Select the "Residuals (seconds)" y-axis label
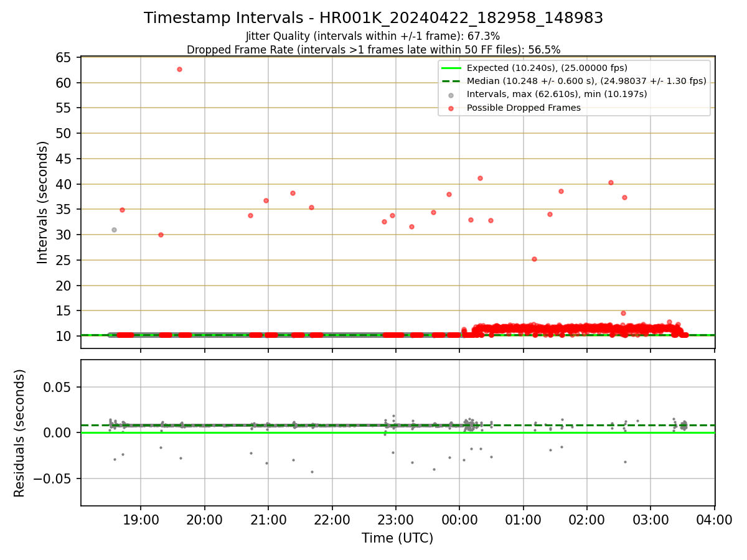Screen dimensions: 747x560 coord(20,433)
